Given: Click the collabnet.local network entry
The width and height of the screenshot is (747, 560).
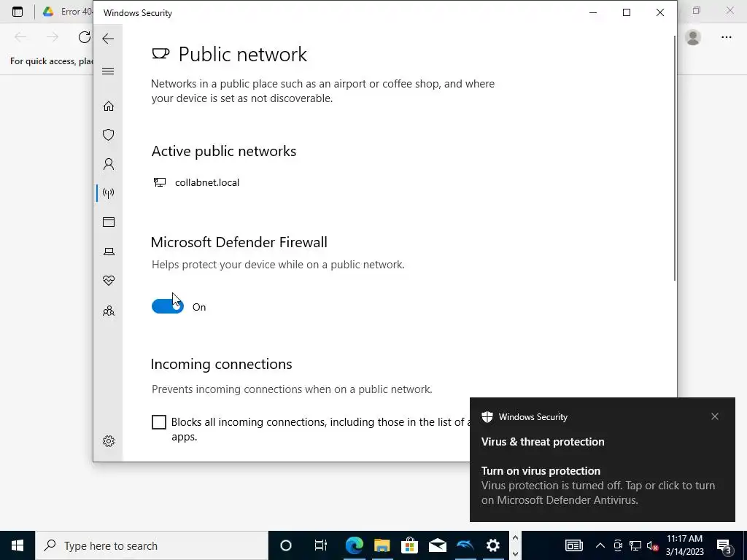Looking at the screenshot, I should (196, 182).
